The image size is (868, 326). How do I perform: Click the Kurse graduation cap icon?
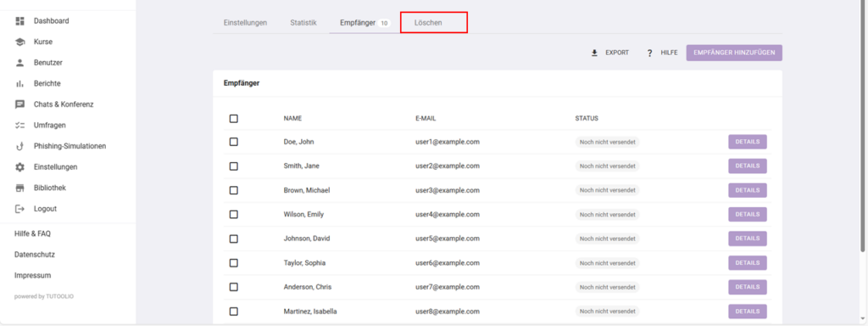click(x=20, y=42)
